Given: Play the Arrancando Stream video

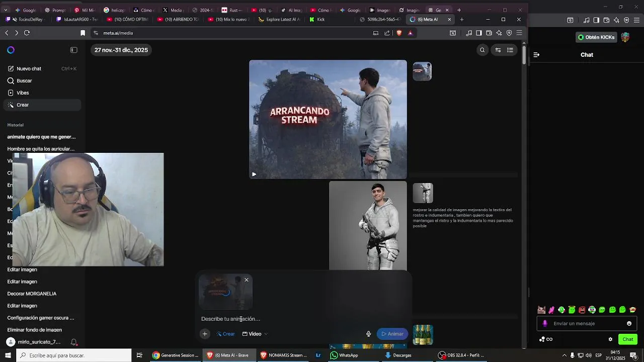Looking at the screenshot, I should coord(254,174).
